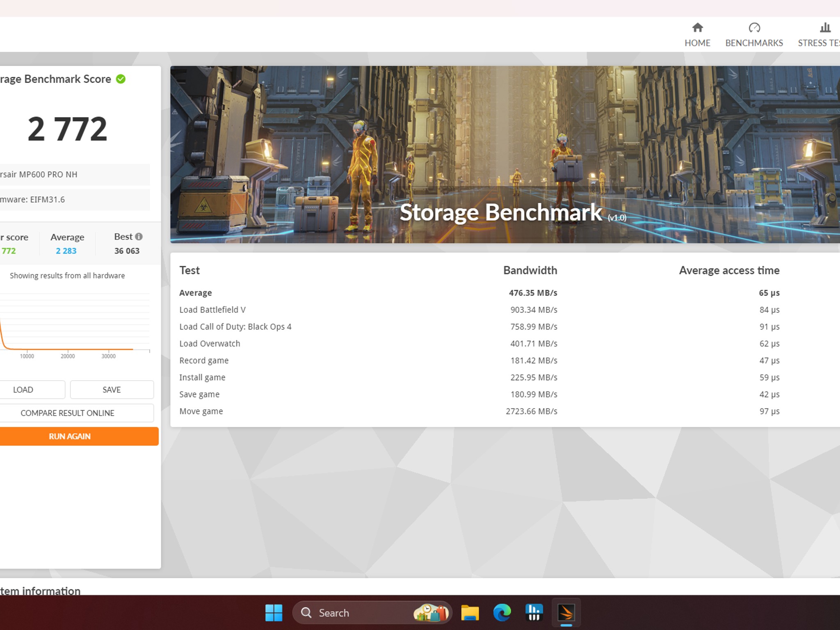Click the SAVE button
The image size is (840, 630).
pyautogui.click(x=112, y=390)
